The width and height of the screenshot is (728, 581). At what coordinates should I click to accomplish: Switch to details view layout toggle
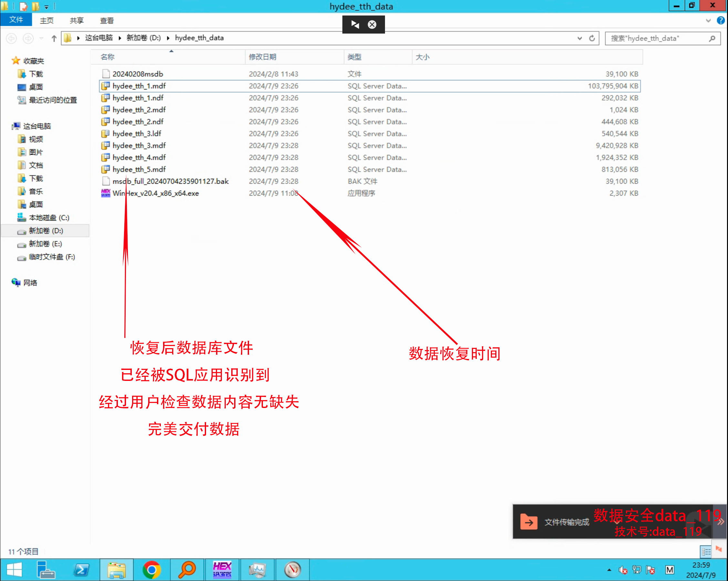coord(705,552)
